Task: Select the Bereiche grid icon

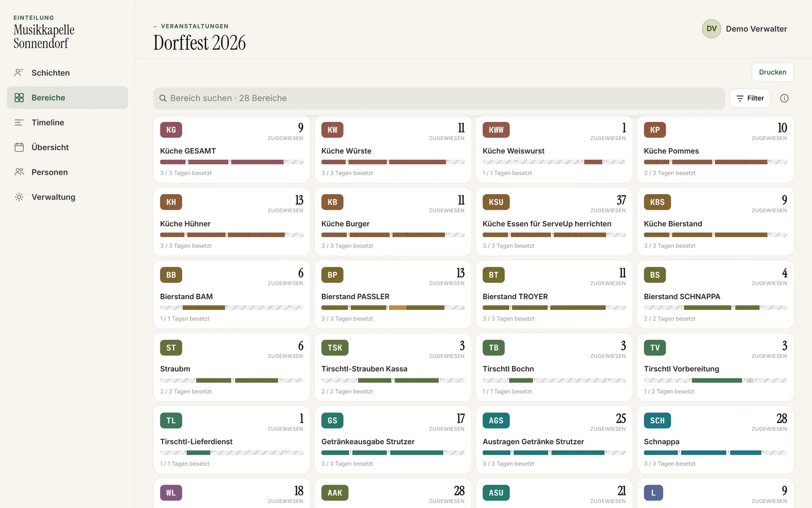Action: coord(19,98)
